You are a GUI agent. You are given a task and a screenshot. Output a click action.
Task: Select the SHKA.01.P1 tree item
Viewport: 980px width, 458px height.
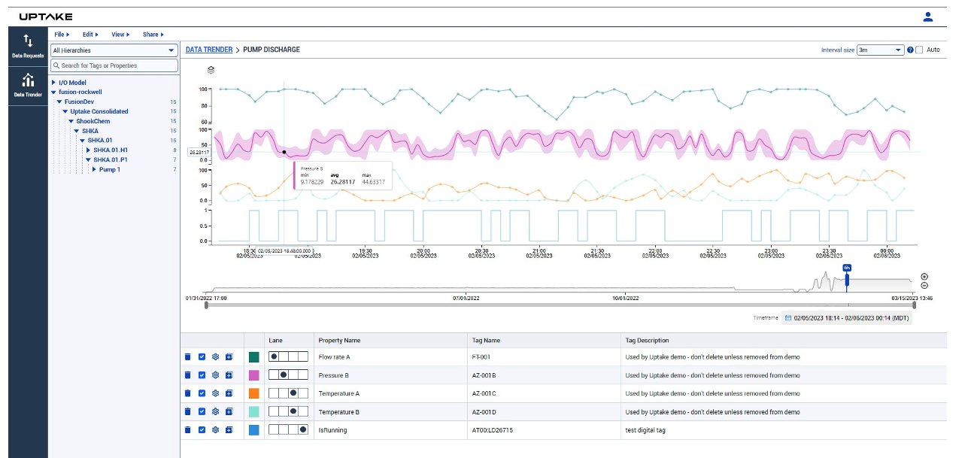110,159
